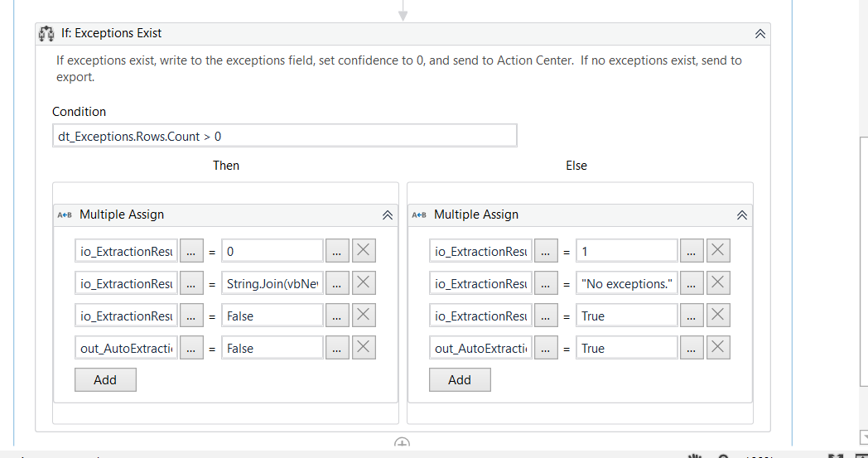Edit the Else value field containing 1

tap(626, 251)
